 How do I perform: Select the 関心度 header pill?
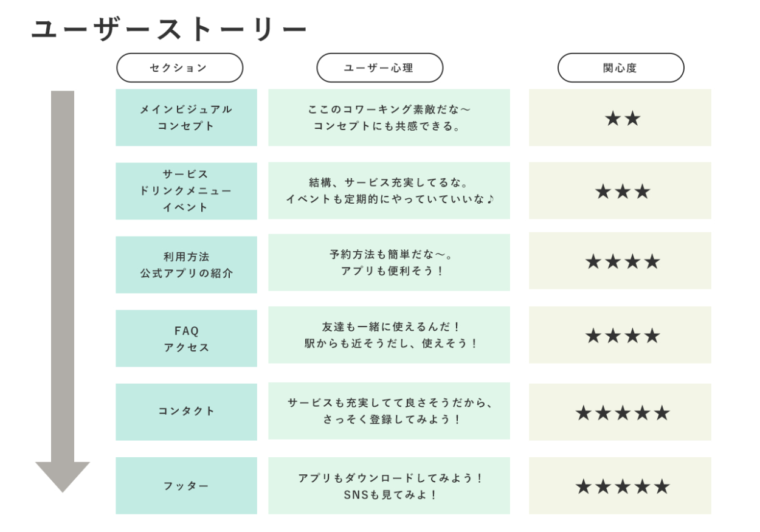click(621, 67)
